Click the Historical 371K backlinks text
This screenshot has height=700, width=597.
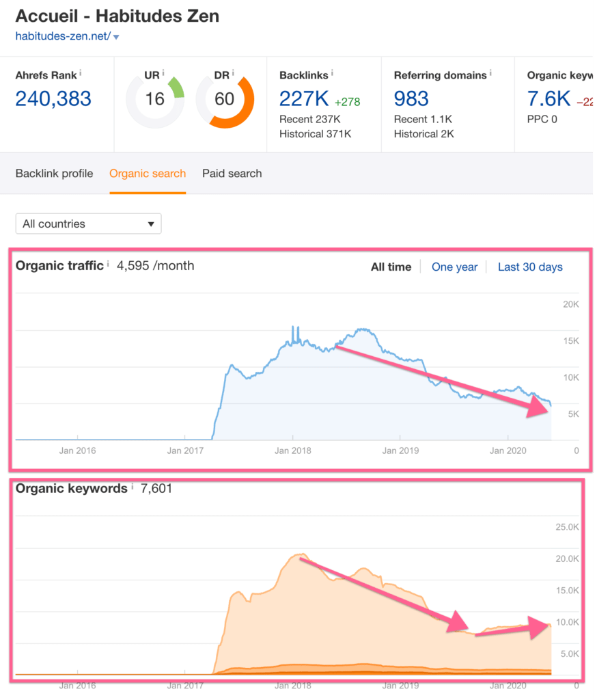coord(315,134)
